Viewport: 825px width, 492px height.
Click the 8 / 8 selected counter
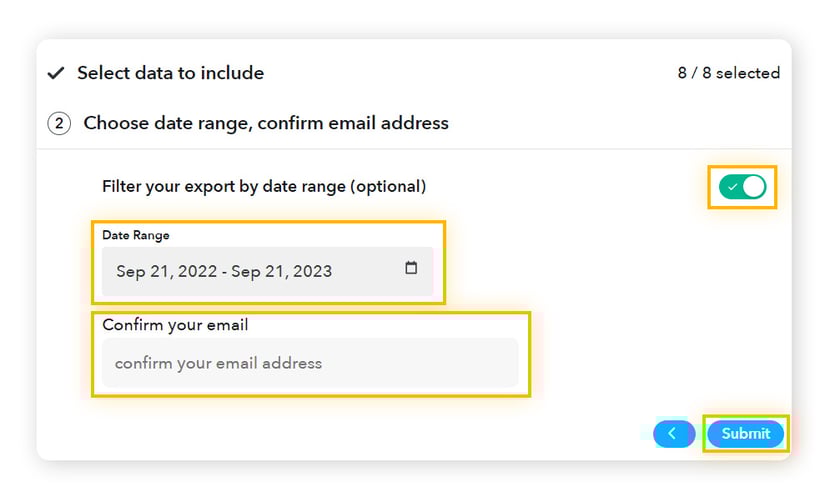coord(728,73)
